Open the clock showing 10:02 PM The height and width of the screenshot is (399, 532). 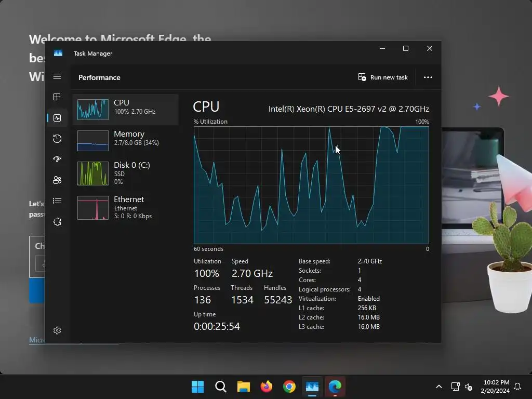(x=495, y=387)
